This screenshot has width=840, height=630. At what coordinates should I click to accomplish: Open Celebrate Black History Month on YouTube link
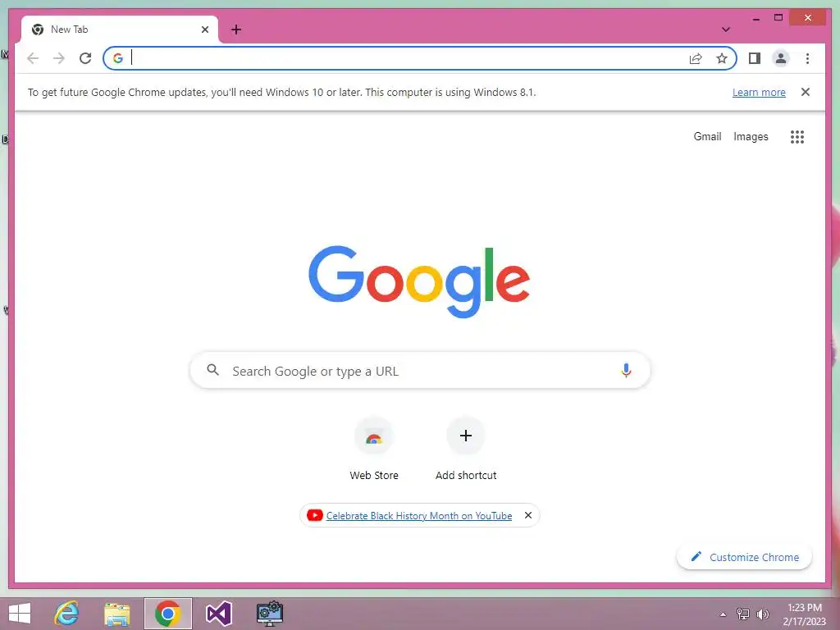pyautogui.click(x=419, y=516)
